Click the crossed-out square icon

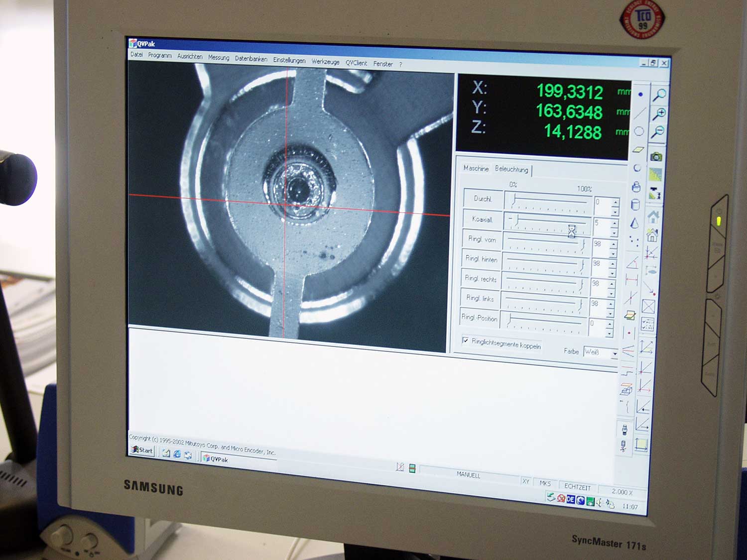[x=648, y=307]
